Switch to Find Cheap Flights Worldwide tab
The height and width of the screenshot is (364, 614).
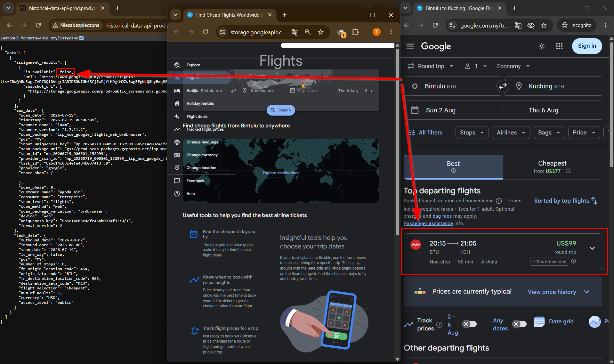pyautogui.click(x=229, y=15)
